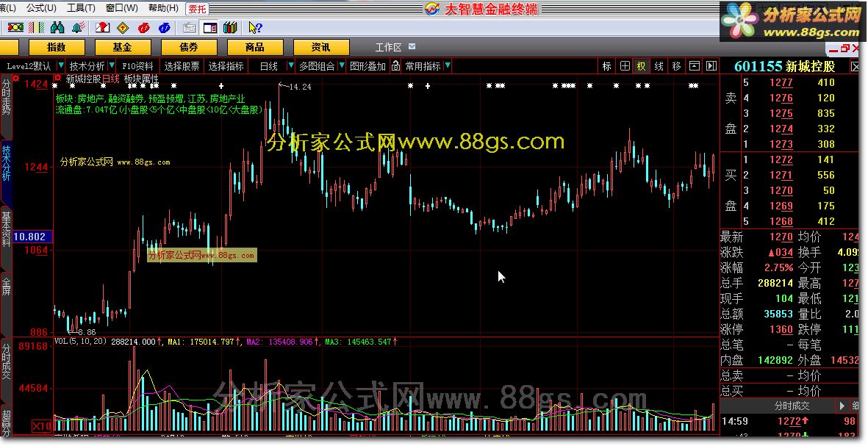Click the red gear icon at chart corner

(16, 79)
